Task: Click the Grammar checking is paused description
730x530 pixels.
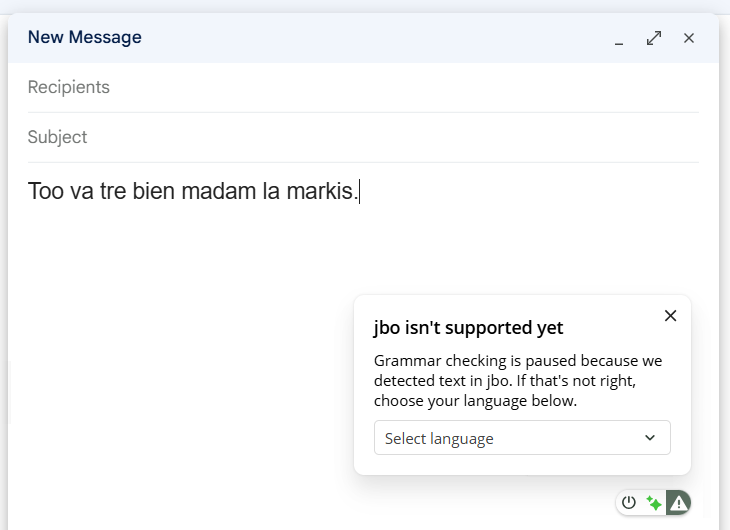Action: pyautogui.click(x=518, y=381)
